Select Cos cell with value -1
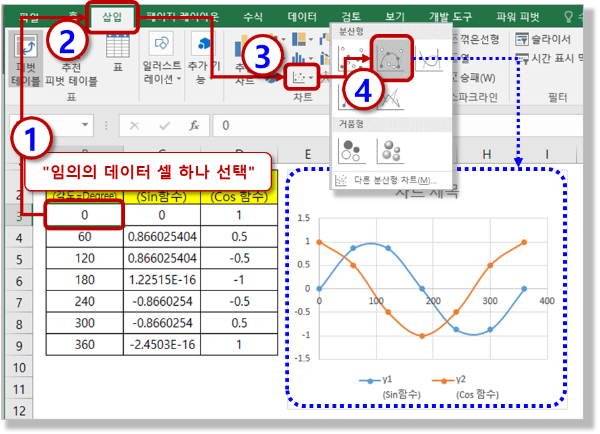 [239, 280]
